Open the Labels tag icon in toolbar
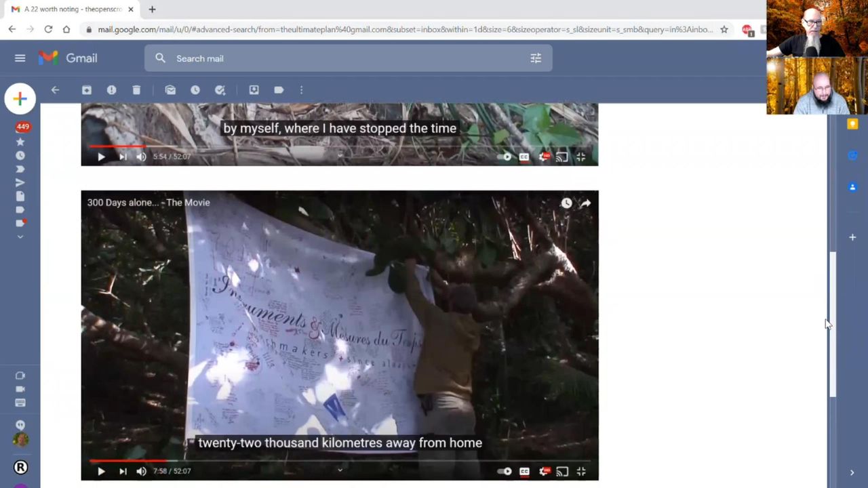Viewport: 868px width, 488px height. pos(279,90)
